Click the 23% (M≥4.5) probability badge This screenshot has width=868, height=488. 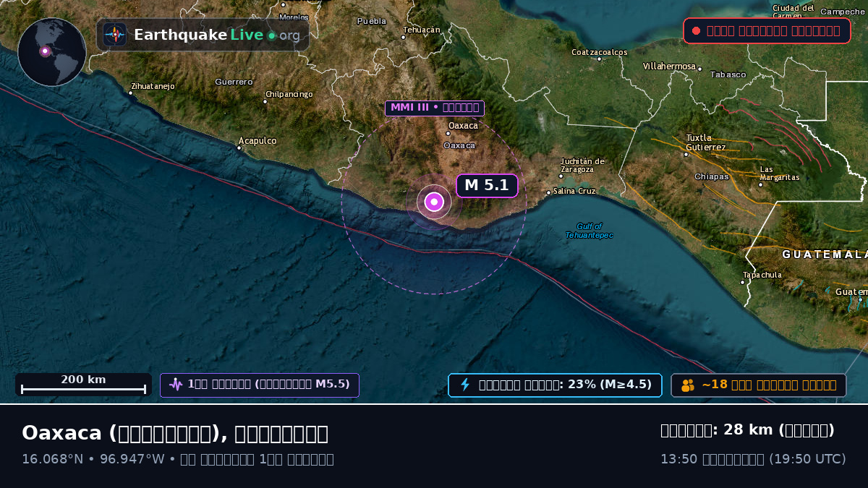click(x=555, y=385)
